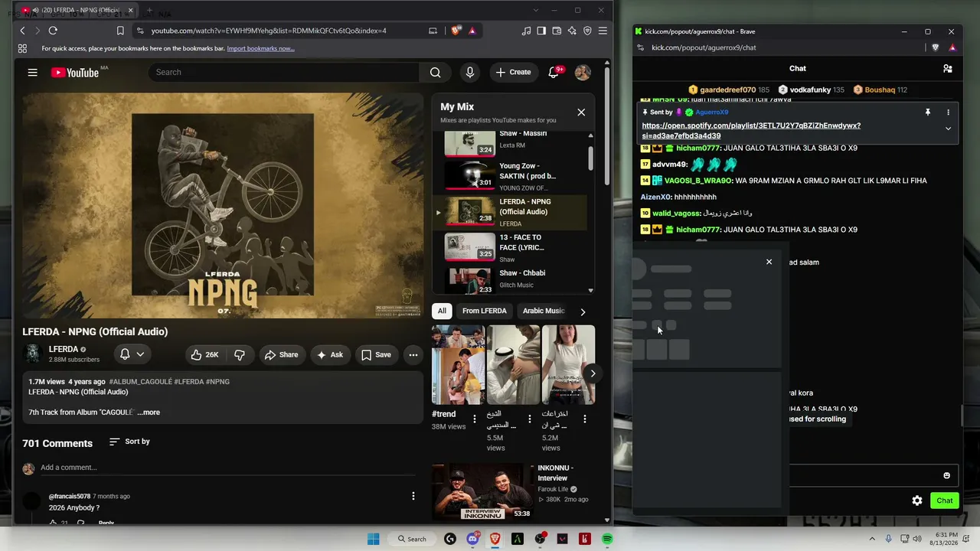This screenshot has width=980, height=551.
Task: Open the Brave VPN shield icon
Action: point(587,31)
